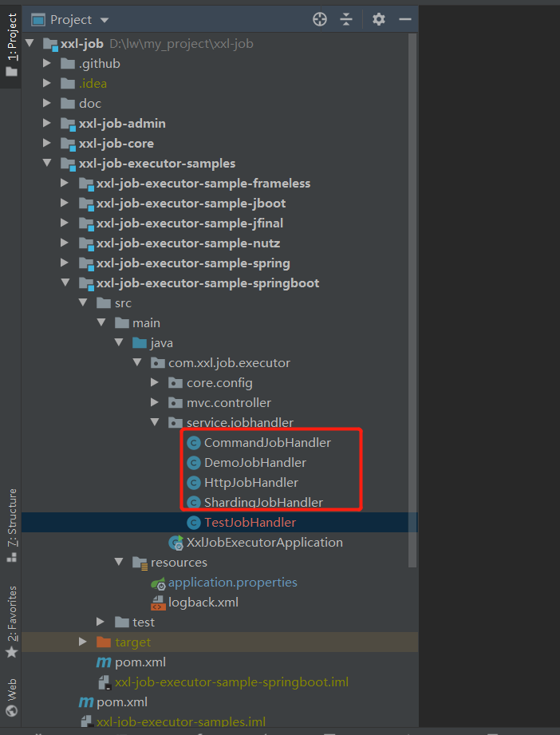Viewport: 560px width, 735px height.
Task: Select ShardingJobHandler in the tree
Action: coord(263,503)
